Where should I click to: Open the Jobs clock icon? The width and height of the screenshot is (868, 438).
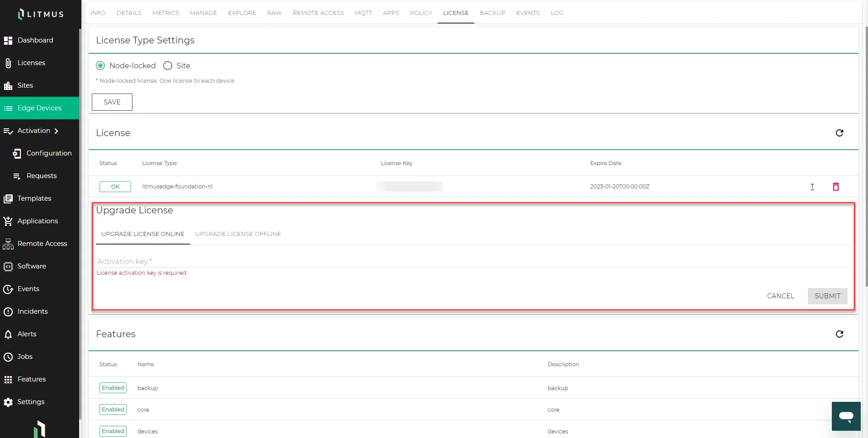[x=8, y=357]
